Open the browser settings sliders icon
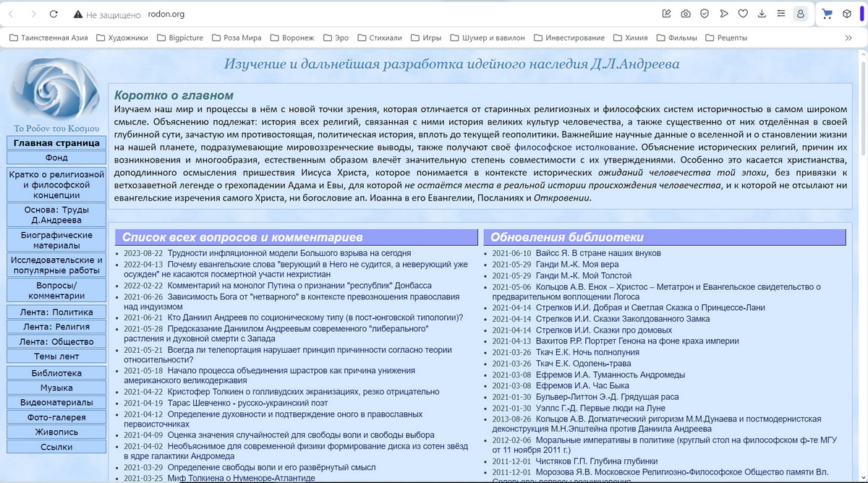 (x=780, y=14)
